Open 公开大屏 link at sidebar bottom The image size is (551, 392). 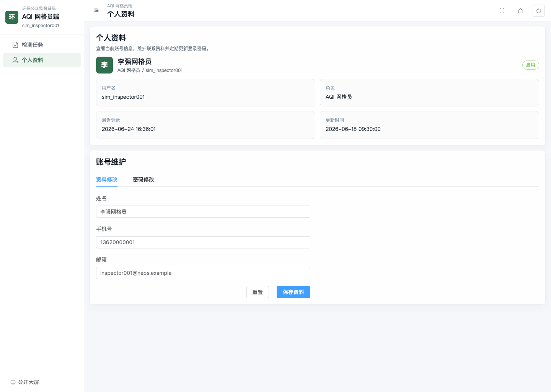tap(25, 382)
